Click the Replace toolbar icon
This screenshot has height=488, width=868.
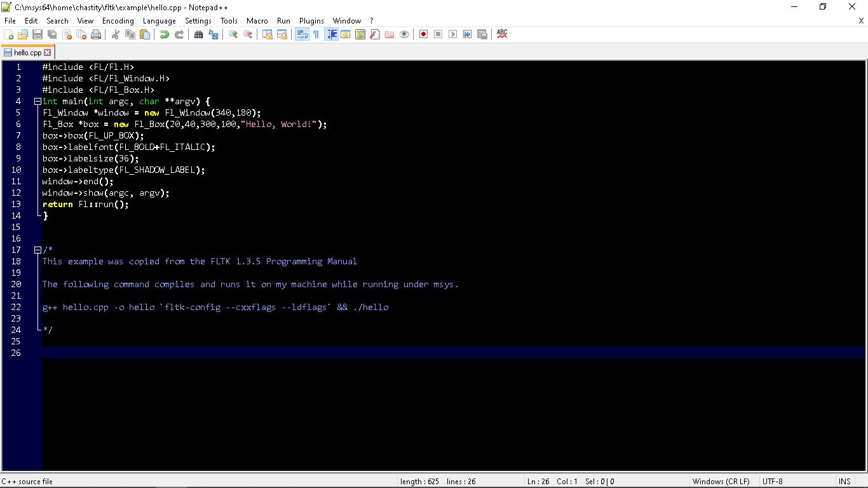[x=214, y=34]
